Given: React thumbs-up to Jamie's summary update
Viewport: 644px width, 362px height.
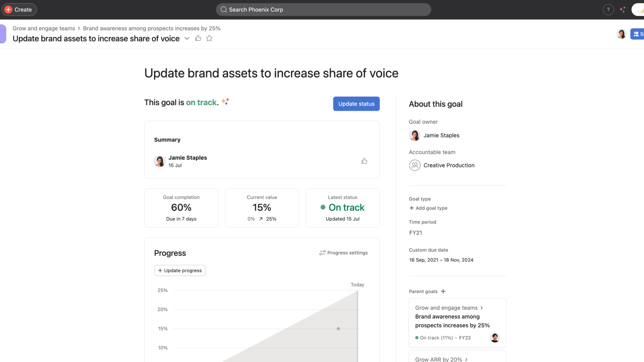Looking at the screenshot, I should (x=364, y=161).
